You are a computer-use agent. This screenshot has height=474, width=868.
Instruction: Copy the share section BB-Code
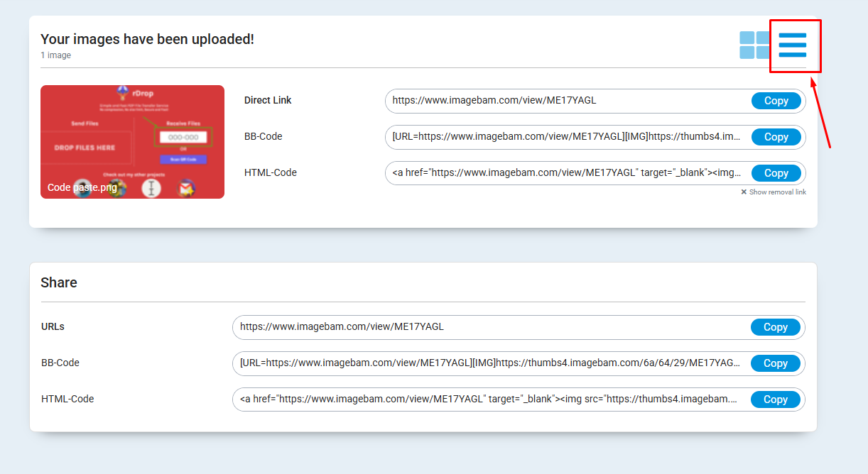coord(776,363)
